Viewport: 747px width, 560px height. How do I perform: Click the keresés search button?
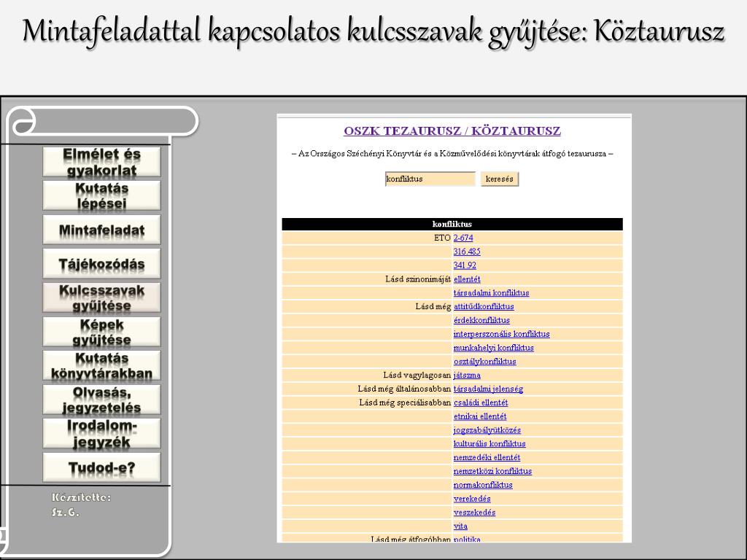tap(499, 179)
